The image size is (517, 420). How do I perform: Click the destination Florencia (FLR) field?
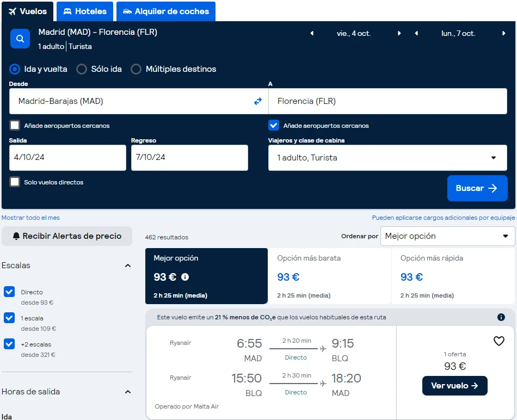(x=387, y=101)
